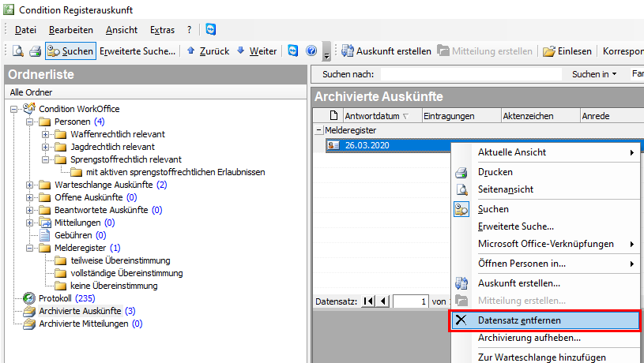Viewport: 644px width, 363px height.
Task: Click the printer icon in toolbar
Action: 35,51
